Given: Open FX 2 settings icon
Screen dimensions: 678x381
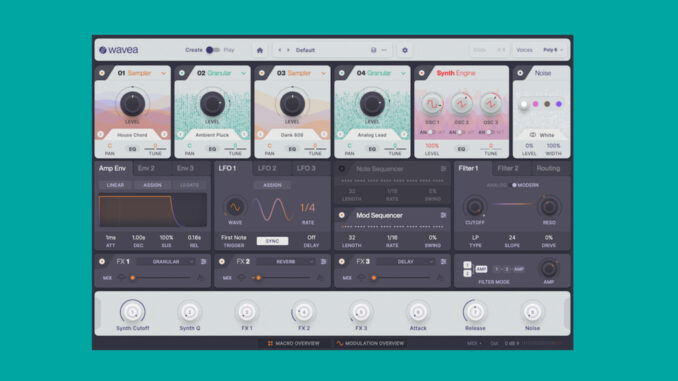Looking at the screenshot, I should [323, 262].
